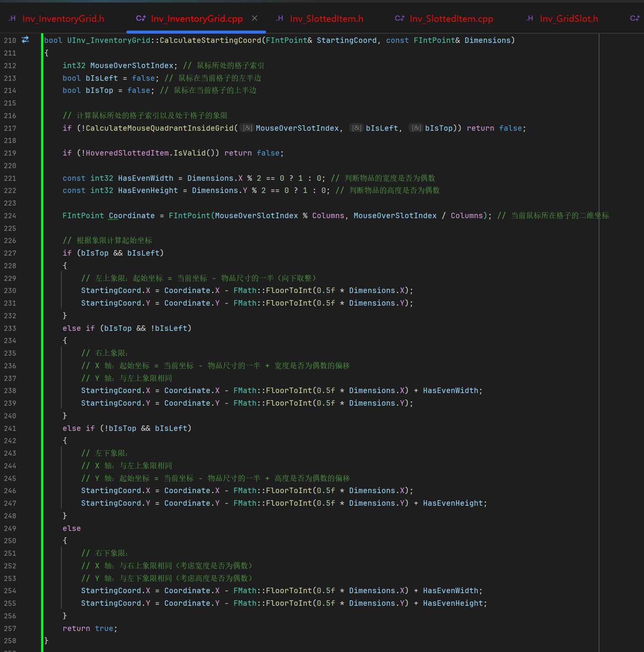Click 'else if (bIsTop && !bIsLeft)' on line 233
The width and height of the screenshot is (644, 652).
(127, 328)
